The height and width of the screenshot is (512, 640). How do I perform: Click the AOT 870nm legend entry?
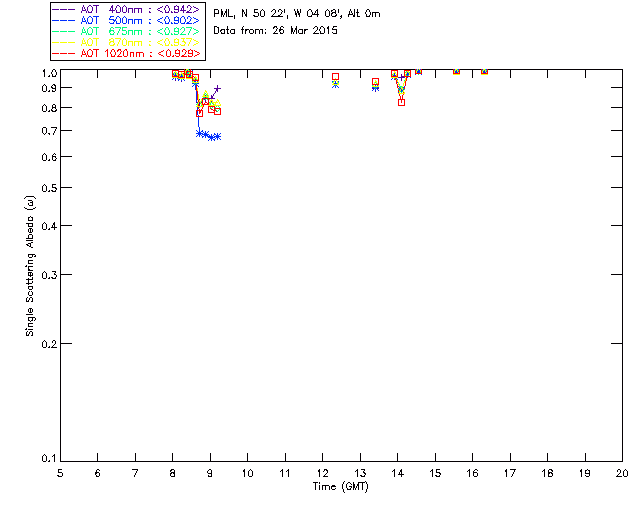(x=127, y=42)
